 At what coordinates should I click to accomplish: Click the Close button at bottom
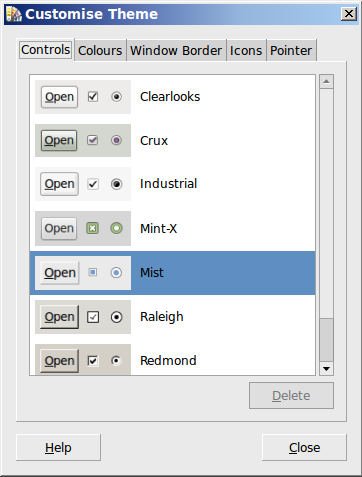coord(304,448)
